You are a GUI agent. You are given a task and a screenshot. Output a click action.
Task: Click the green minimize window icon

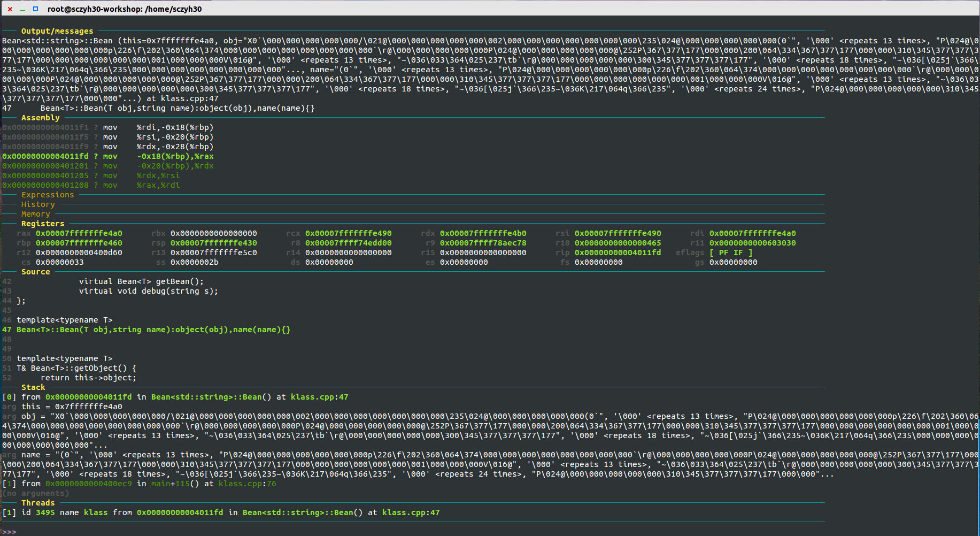tap(22, 9)
